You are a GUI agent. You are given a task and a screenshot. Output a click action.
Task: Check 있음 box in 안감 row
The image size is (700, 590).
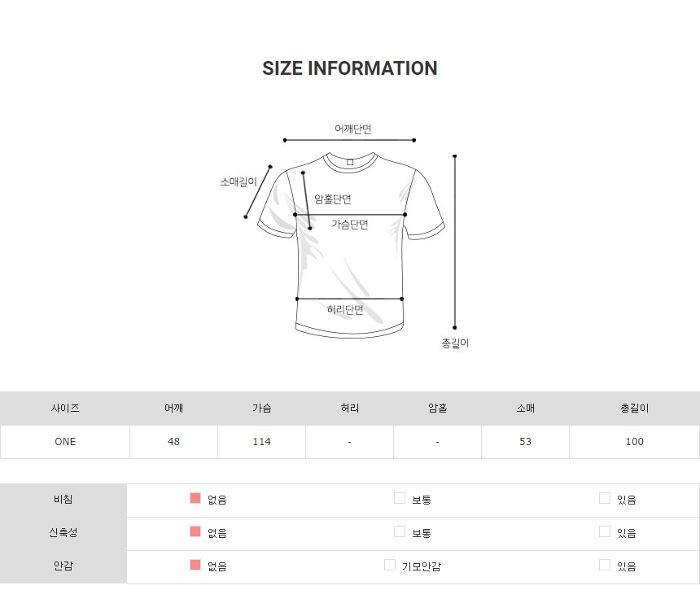point(605,565)
